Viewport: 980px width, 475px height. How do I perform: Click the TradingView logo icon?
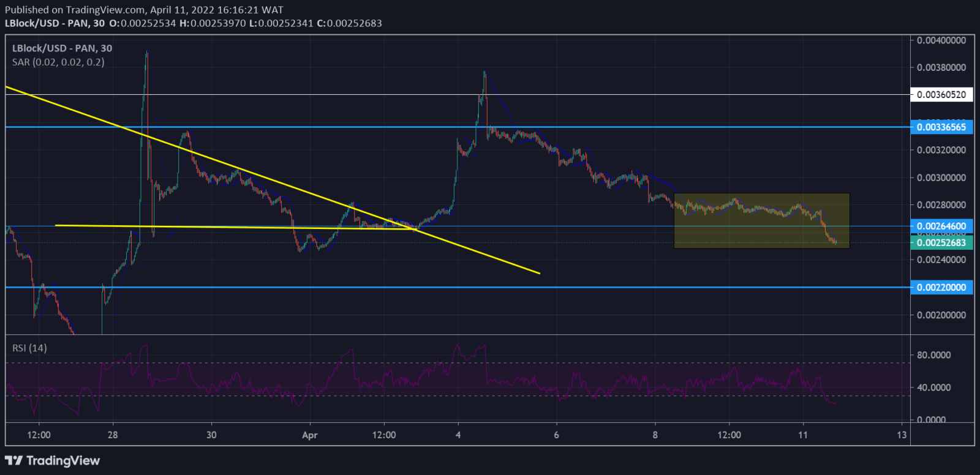(x=14, y=460)
